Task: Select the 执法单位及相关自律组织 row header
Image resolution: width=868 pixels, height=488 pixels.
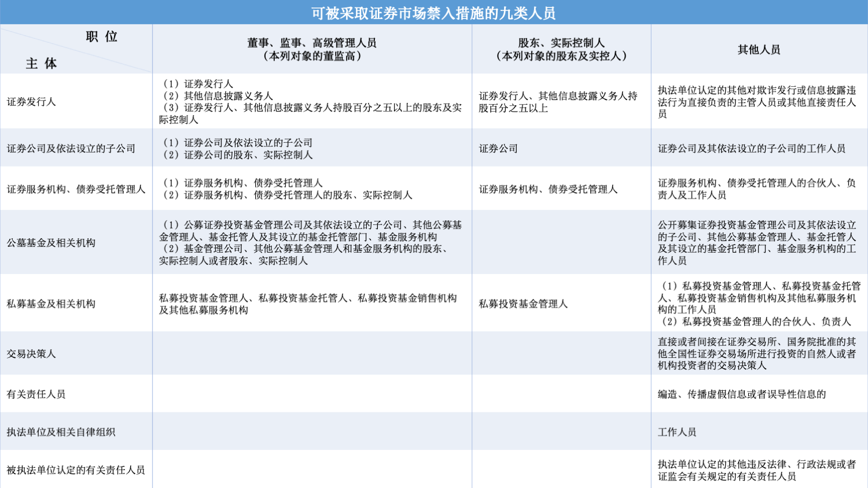Action: [61, 432]
